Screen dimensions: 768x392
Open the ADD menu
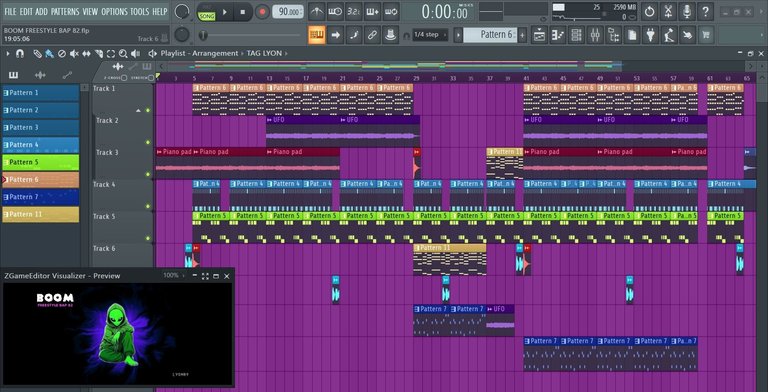click(42, 11)
